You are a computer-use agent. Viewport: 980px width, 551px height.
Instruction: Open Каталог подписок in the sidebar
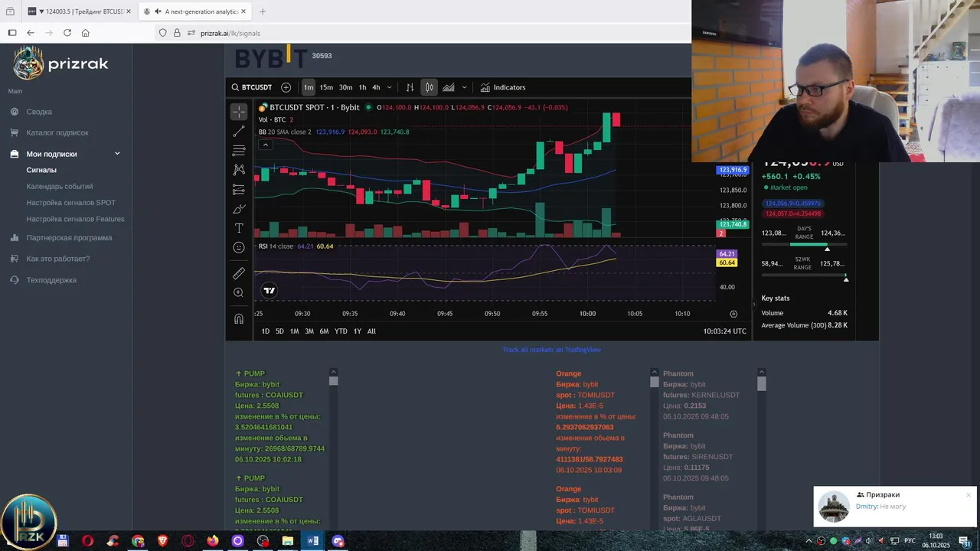coord(57,132)
